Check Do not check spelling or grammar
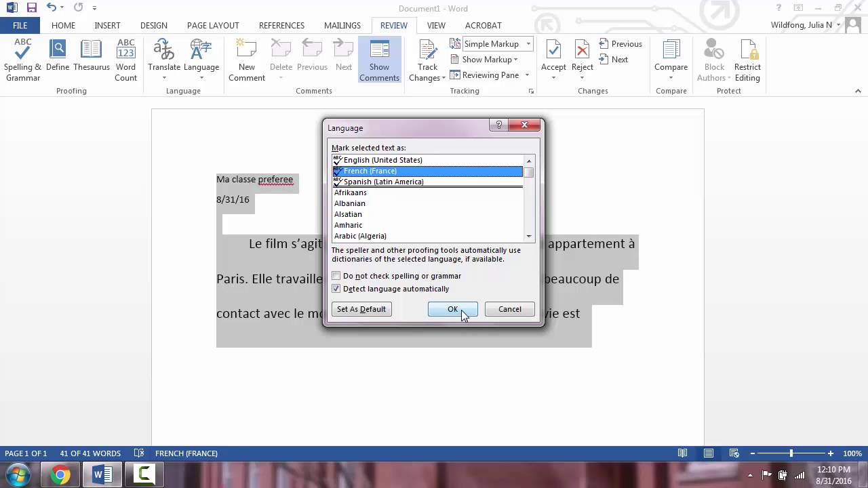The height and width of the screenshot is (488, 868). (x=336, y=276)
